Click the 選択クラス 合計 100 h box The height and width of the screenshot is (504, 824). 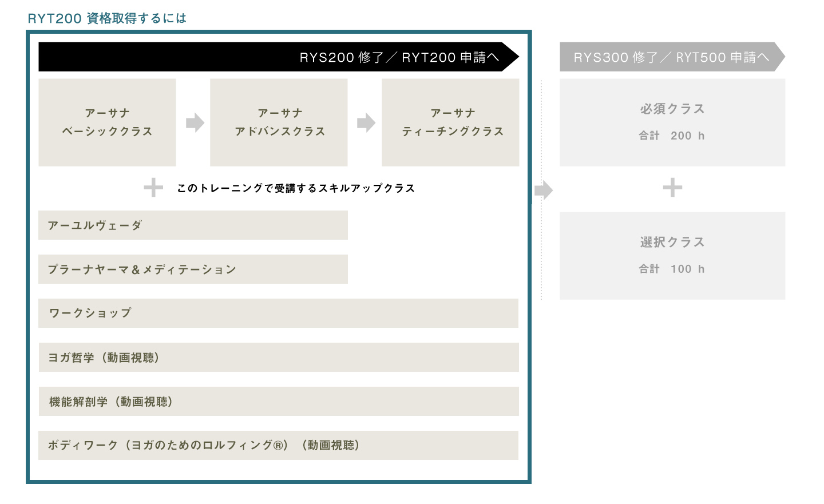672,256
